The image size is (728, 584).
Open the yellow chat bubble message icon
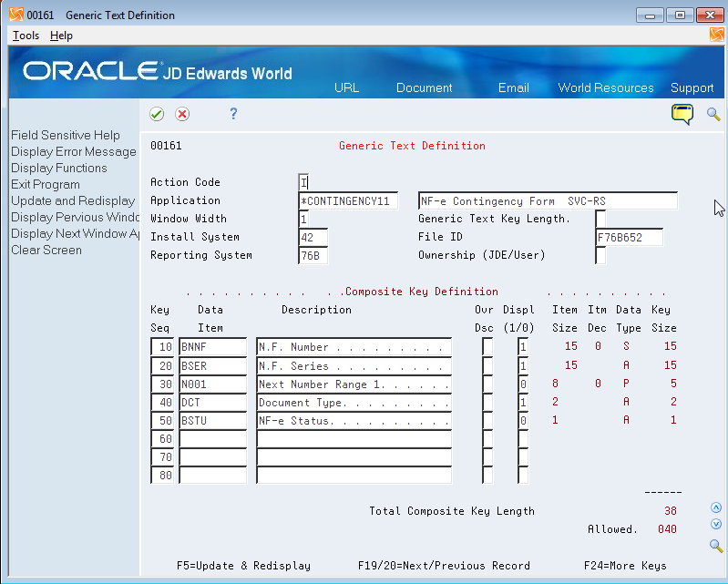coord(682,114)
